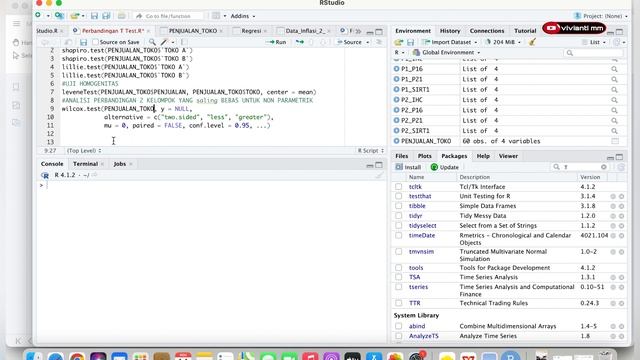Screen dimensions: 640x360
Task: Tick the tidyr package checkbox
Action: click(398, 216)
